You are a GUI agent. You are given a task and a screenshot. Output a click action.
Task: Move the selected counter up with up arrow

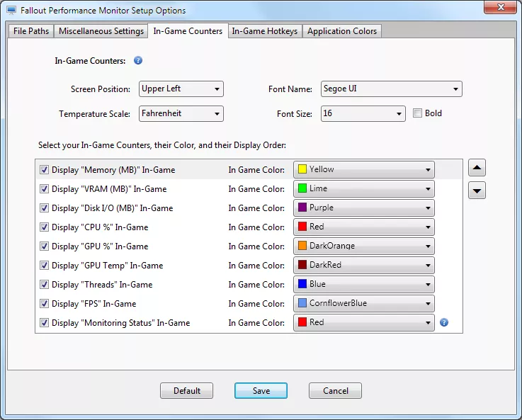[x=477, y=168]
